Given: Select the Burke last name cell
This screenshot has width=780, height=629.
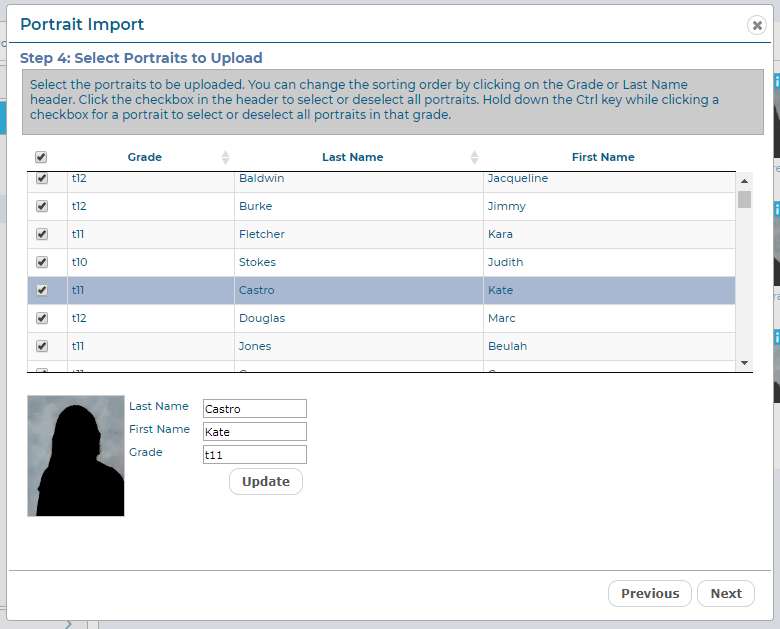Looking at the screenshot, I should pyautogui.click(x=359, y=207).
